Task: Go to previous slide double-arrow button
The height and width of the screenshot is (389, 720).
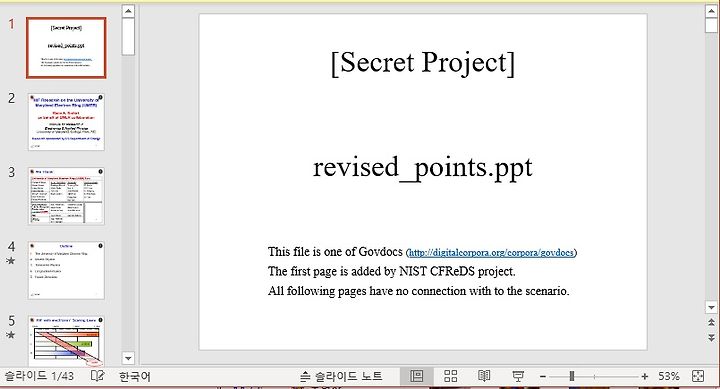Action: [x=711, y=322]
